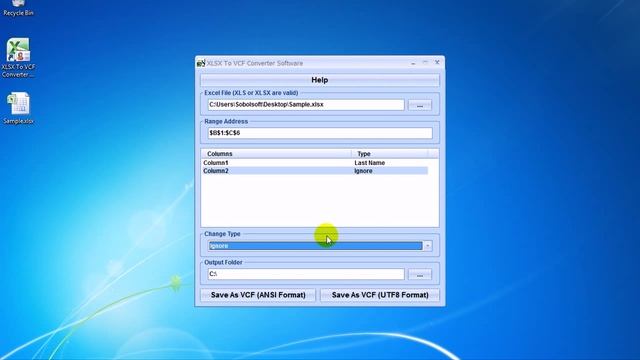Screen dimensions: 640x360
Task: Open the Change Type dropdown arrow
Action: [x=427, y=246]
